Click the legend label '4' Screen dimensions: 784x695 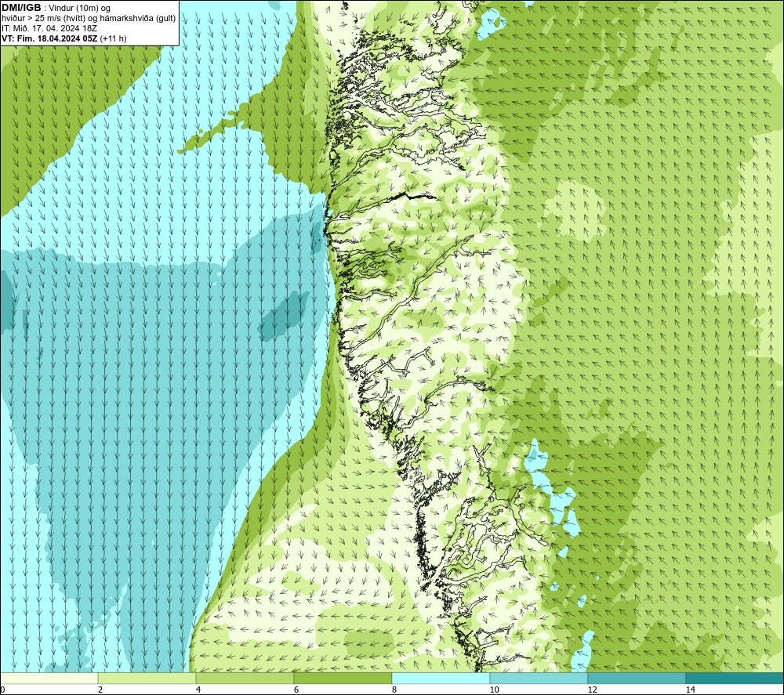point(198,690)
